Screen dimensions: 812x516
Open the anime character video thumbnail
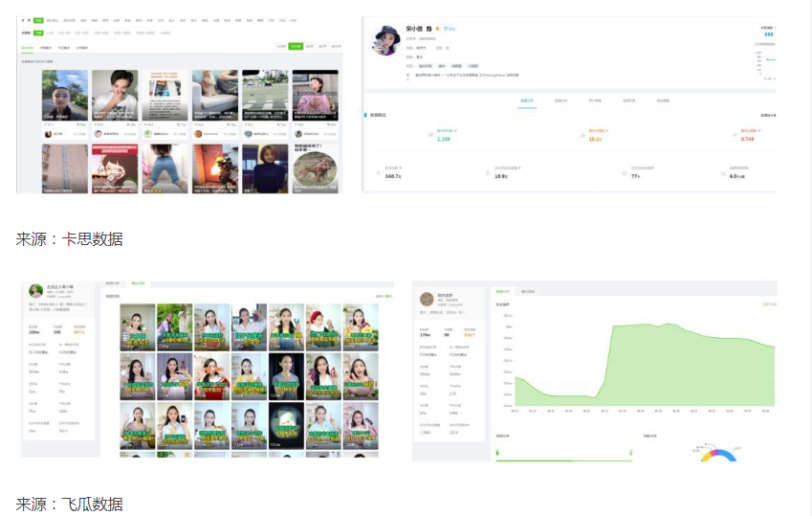click(x=115, y=169)
